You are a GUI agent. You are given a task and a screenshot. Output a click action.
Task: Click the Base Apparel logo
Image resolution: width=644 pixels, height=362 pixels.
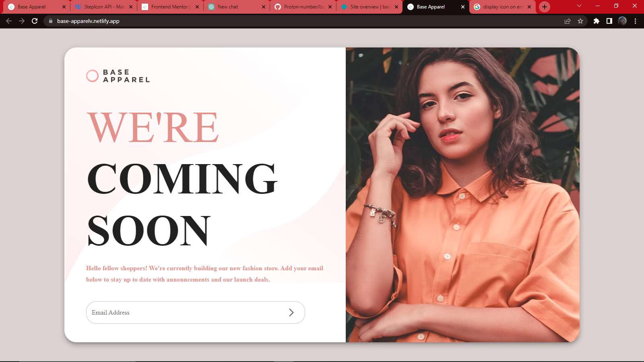coord(118,76)
